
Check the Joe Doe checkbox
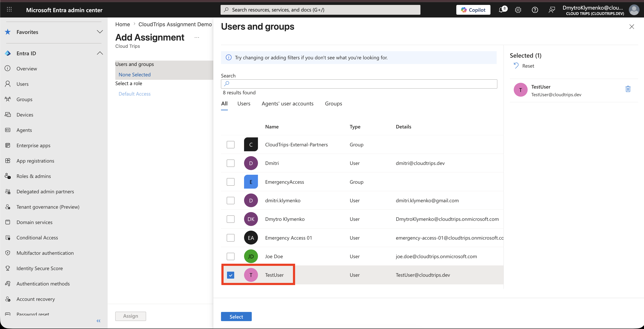pos(230,256)
